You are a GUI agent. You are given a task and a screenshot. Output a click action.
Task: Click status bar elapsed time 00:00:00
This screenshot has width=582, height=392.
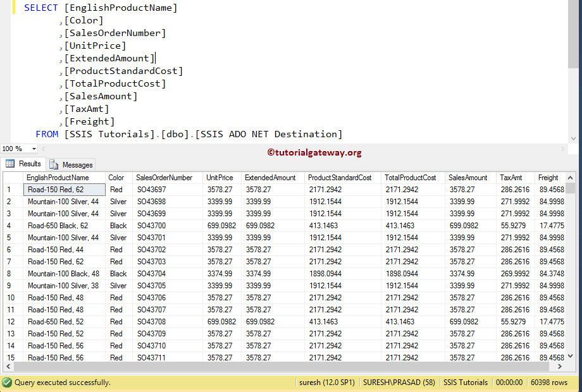[509, 383]
